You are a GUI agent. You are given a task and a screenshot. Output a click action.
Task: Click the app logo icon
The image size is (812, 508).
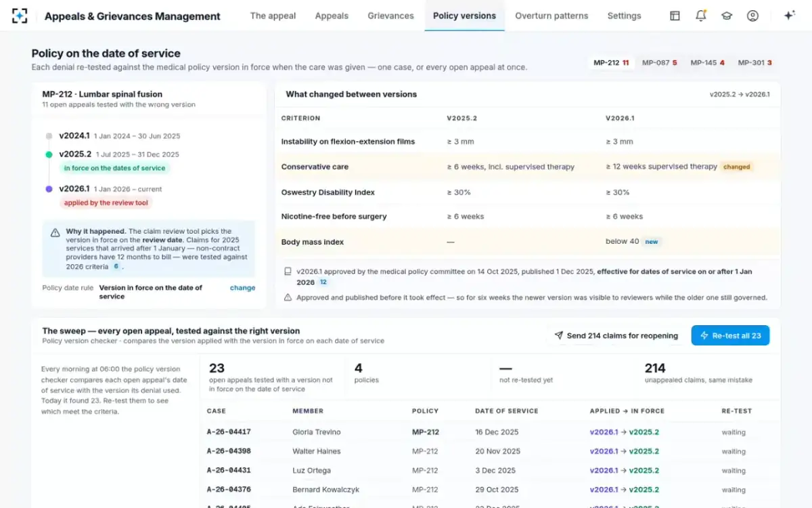pos(20,16)
